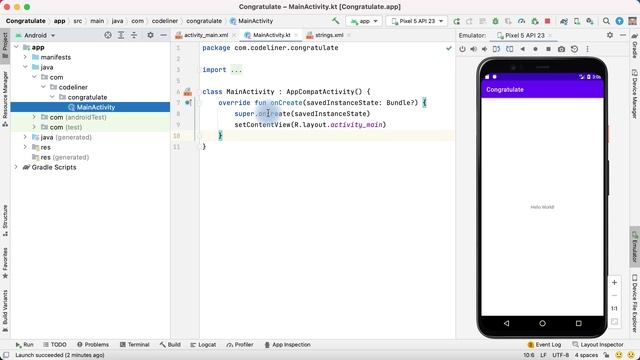The width and height of the screenshot is (640, 360).
Task: Click emulator Volume Down icon
Action: coord(484,49)
